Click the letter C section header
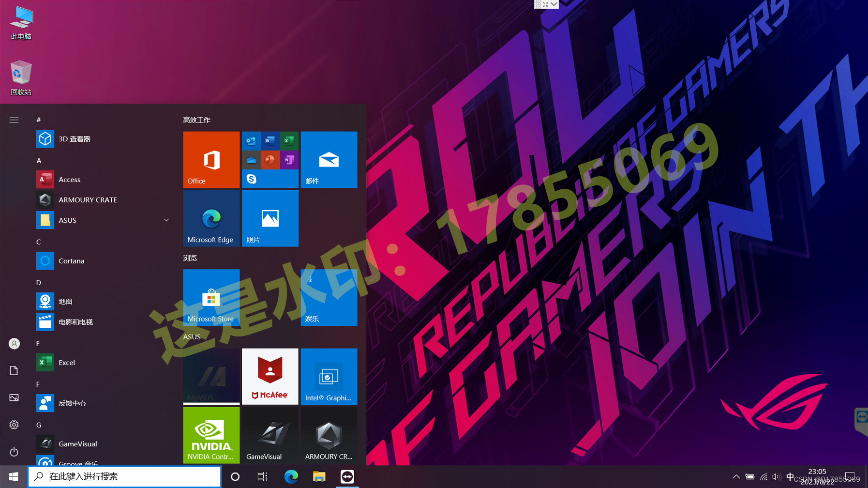The width and height of the screenshot is (868, 488). pos(39,242)
